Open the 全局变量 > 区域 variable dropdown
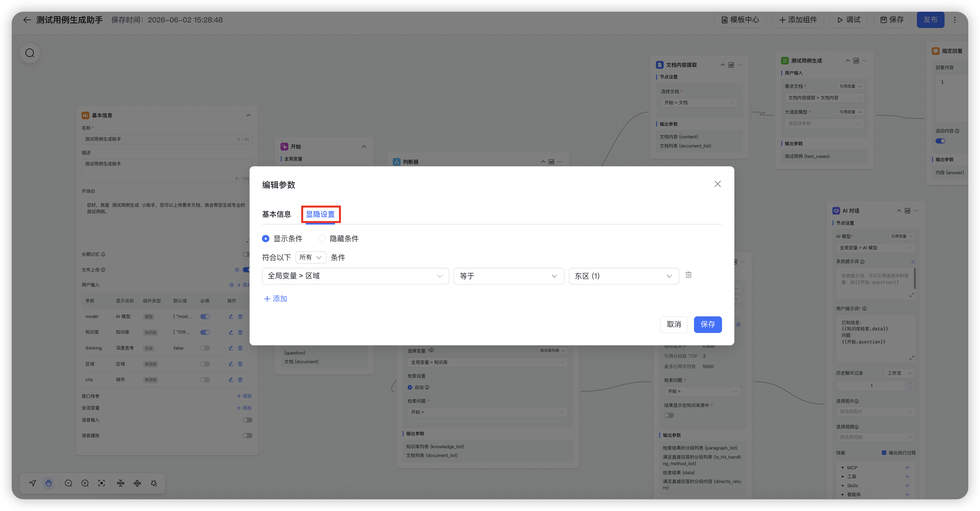 point(355,276)
